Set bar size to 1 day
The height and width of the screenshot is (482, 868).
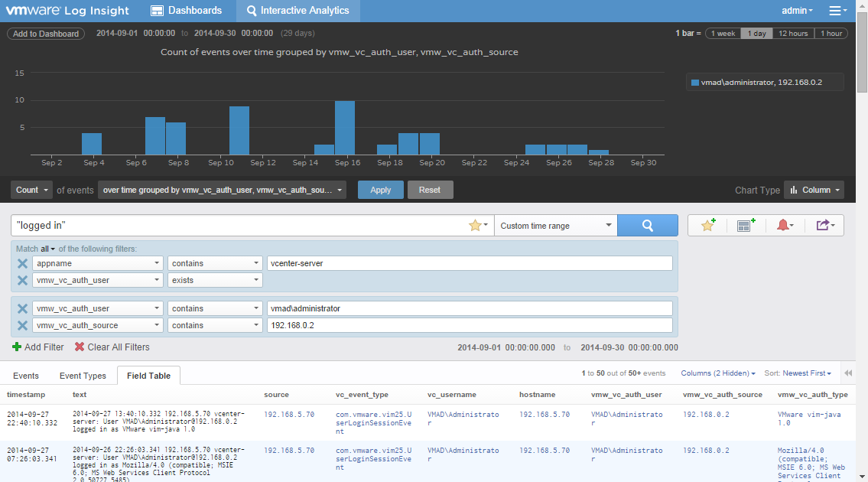[756, 33]
